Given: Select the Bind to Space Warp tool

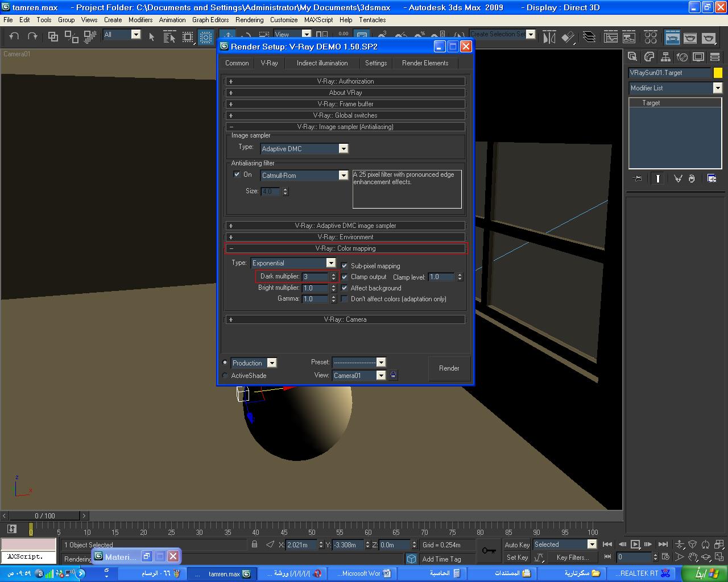Looking at the screenshot, I should [90, 37].
